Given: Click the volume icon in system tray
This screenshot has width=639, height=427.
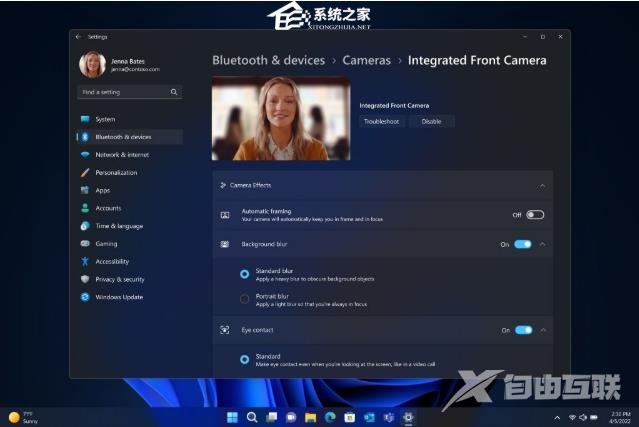Looking at the screenshot, I should pos(583,417).
